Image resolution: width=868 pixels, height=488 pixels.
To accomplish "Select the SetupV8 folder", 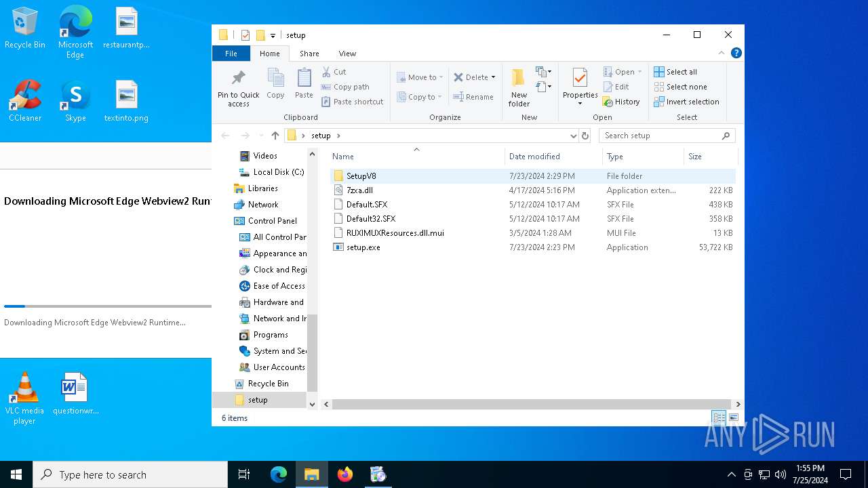I will pos(533,176).
